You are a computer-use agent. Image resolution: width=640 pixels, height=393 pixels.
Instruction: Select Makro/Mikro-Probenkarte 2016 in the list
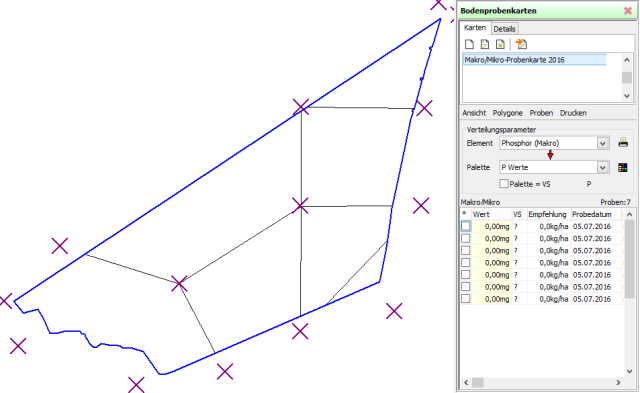click(534, 60)
